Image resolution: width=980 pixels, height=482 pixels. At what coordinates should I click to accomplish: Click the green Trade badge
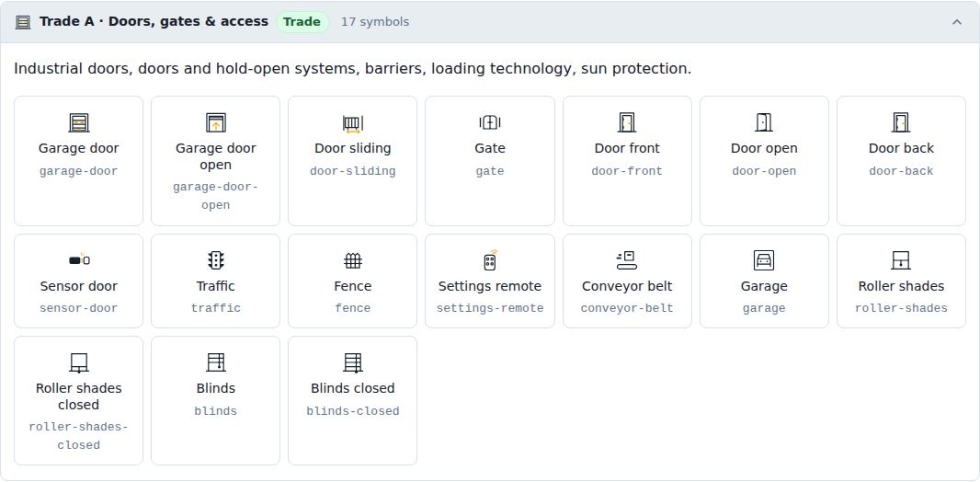[x=302, y=22]
